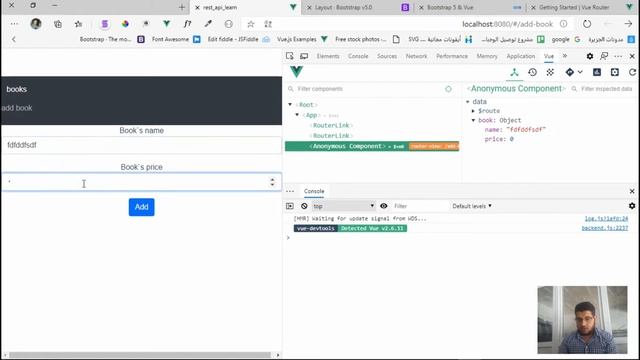Open console settings gear

pos(632,206)
